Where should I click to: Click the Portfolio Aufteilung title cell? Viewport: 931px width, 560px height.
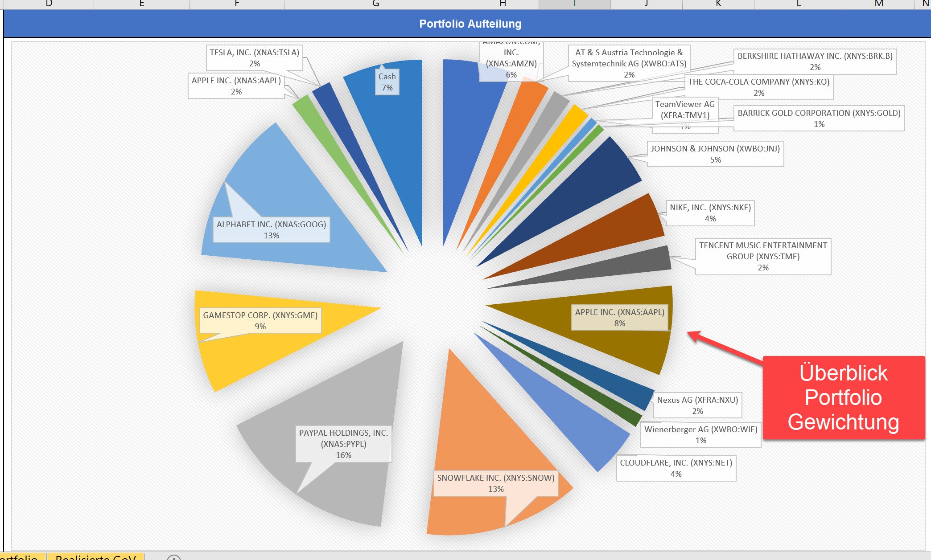(x=470, y=24)
